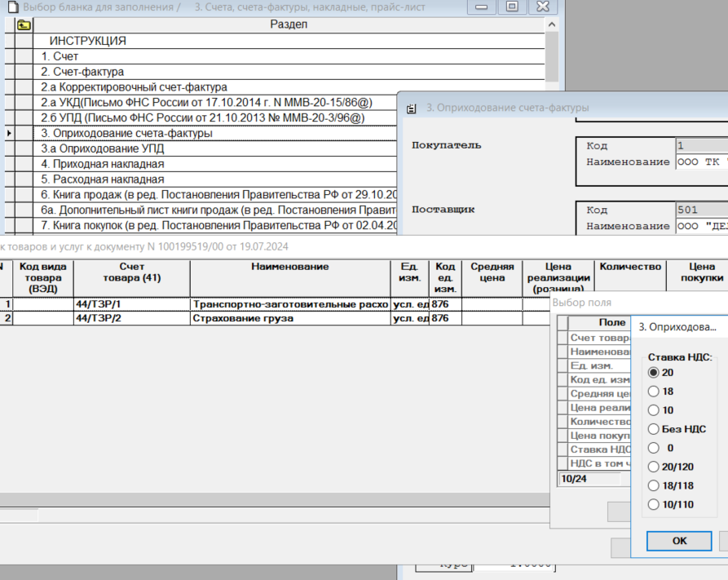Select the row 1. Счет
This screenshot has width=728, height=580.
tap(289, 56)
